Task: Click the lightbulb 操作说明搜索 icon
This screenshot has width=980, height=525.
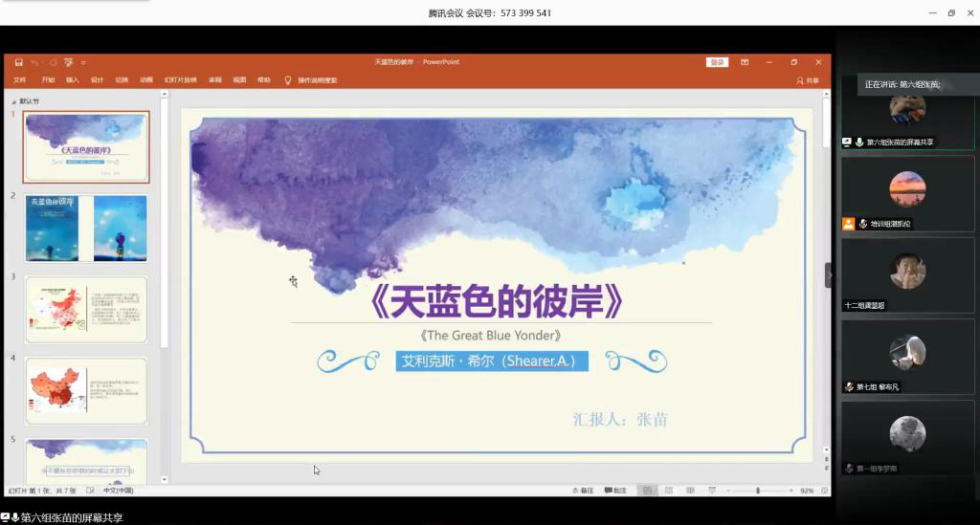Action: pyautogui.click(x=287, y=80)
